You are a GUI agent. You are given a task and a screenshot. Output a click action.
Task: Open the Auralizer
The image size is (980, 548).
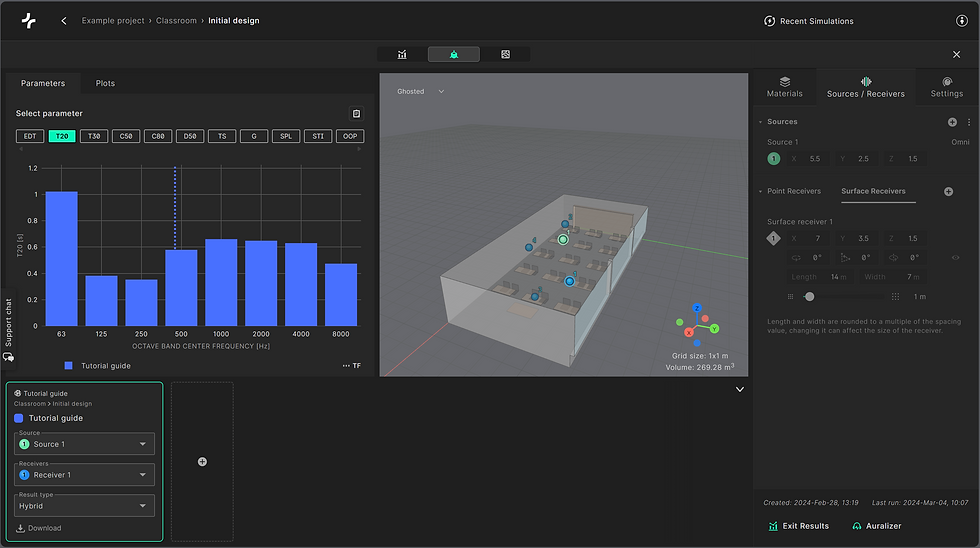click(x=876, y=526)
